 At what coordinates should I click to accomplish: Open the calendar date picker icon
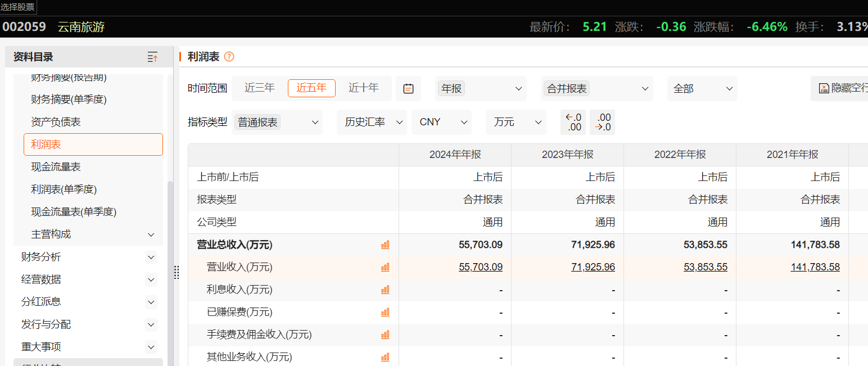click(x=408, y=88)
